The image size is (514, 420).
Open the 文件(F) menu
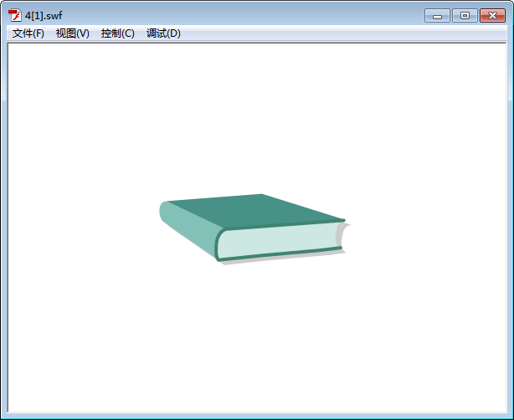tap(28, 33)
